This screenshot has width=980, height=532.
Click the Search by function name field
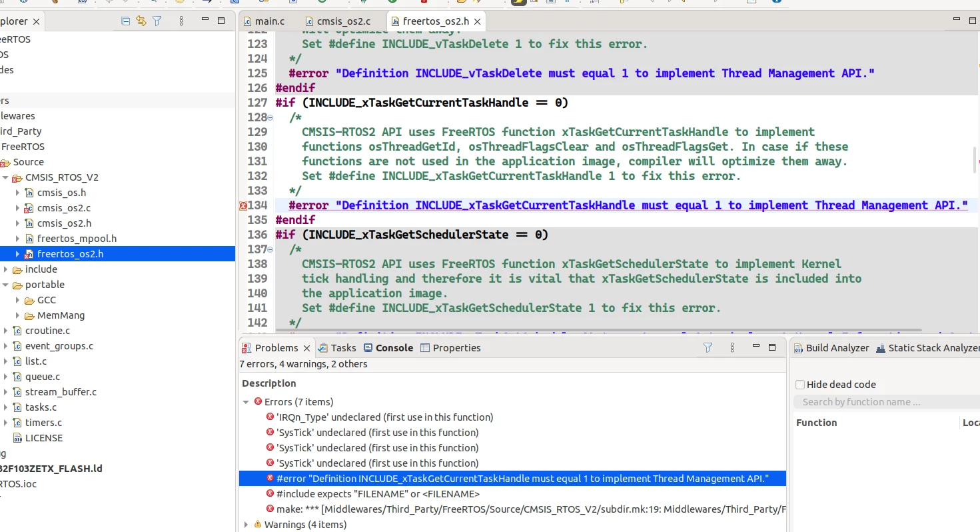pyautogui.click(x=886, y=402)
